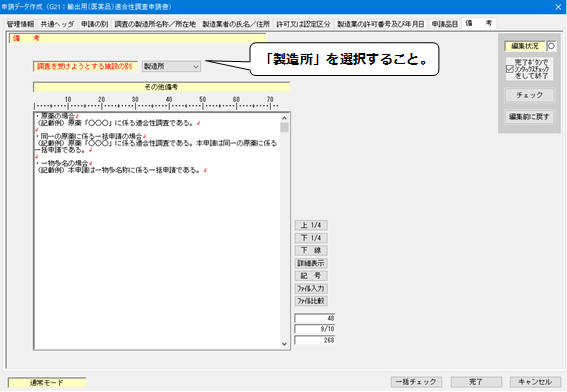Select the 申請の別 tab
Viewport: 567px width, 392px height.
(94, 24)
